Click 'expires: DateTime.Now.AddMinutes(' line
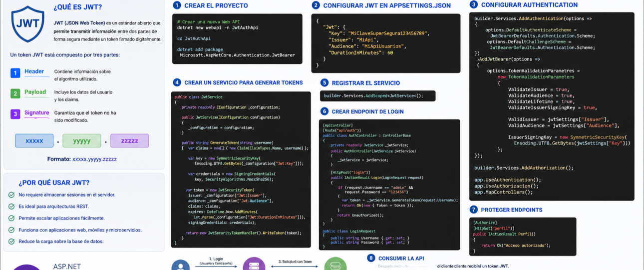Screen dimensions: 644x270 coord(223,212)
